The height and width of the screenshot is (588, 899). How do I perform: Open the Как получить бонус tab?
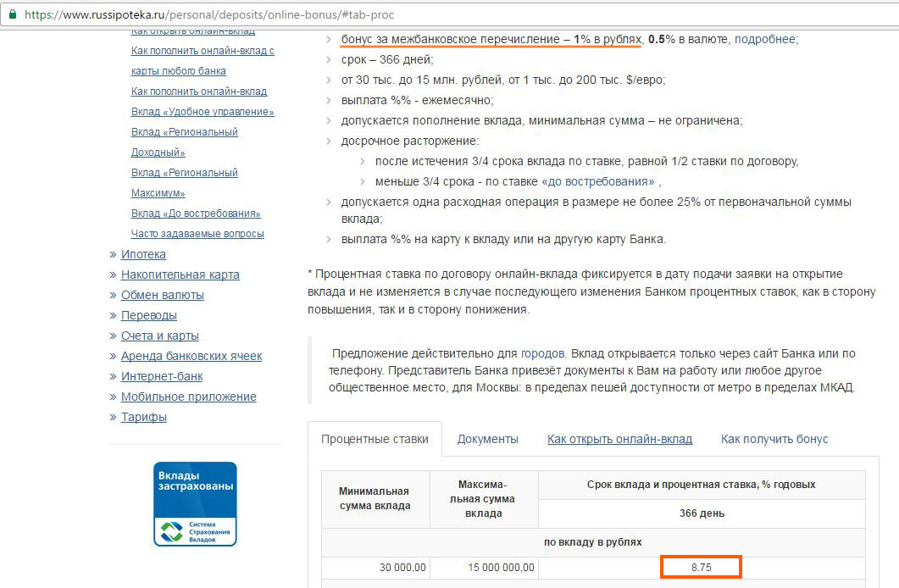click(x=774, y=439)
